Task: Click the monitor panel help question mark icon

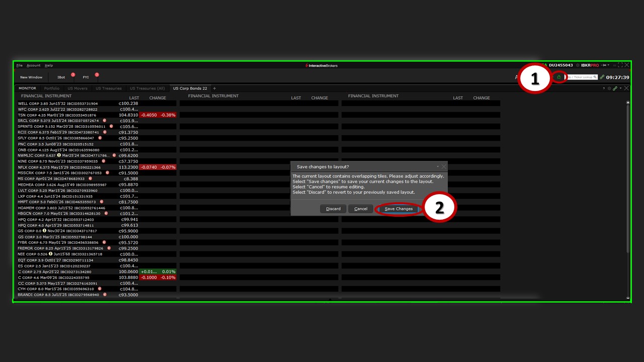Action: (x=603, y=88)
